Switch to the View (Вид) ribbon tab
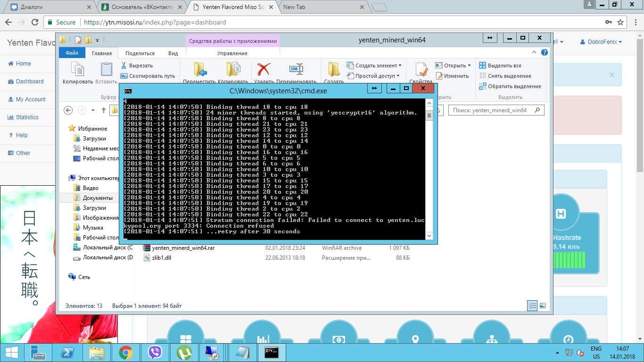The width and height of the screenshot is (644, 362). [173, 53]
